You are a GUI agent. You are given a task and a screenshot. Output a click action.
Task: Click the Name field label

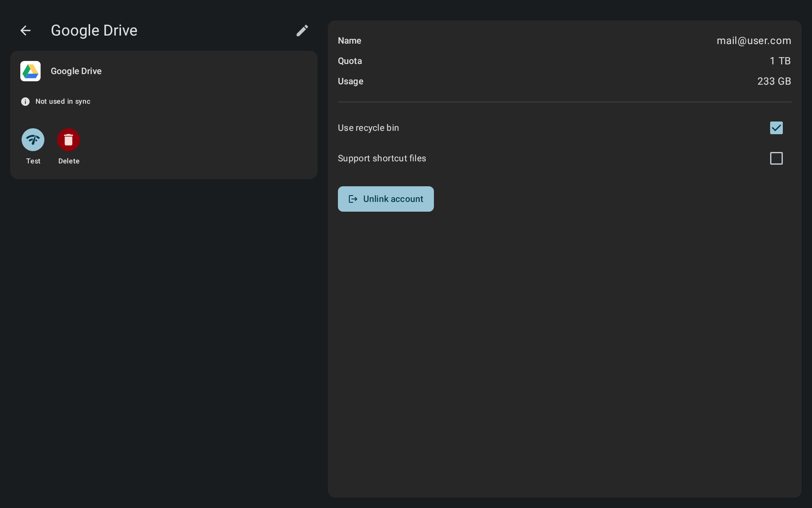349,41
